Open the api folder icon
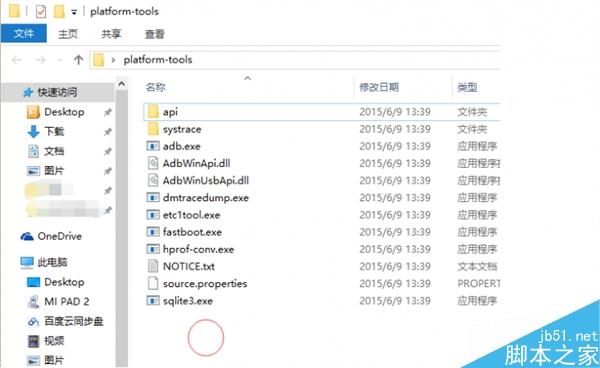Viewport: 600px width, 368px height. coord(153,112)
